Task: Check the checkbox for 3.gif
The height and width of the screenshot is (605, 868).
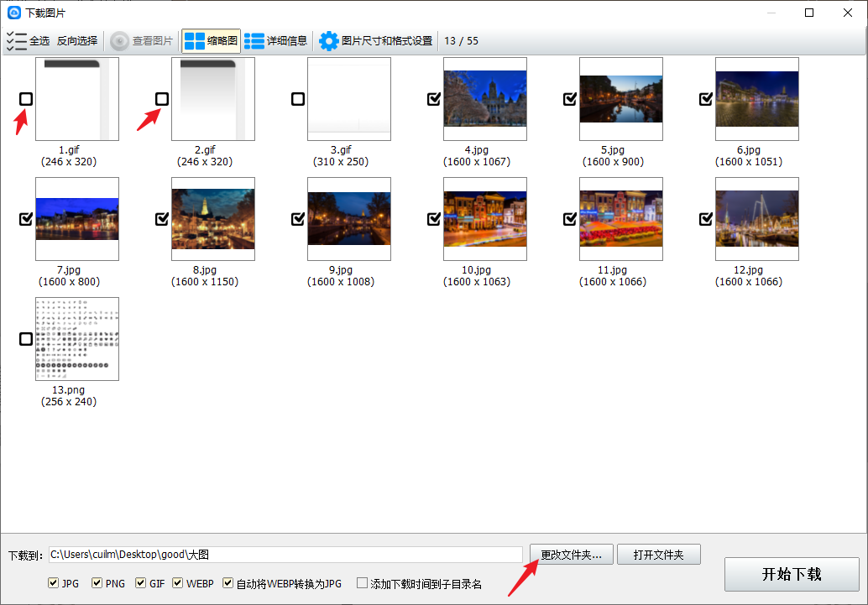Action: coord(298,99)
